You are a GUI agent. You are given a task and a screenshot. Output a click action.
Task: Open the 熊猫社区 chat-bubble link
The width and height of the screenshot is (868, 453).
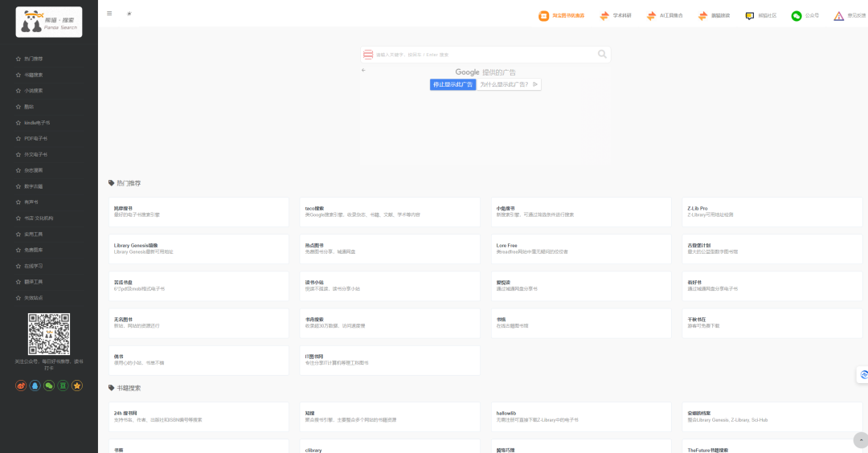point(760,15)
